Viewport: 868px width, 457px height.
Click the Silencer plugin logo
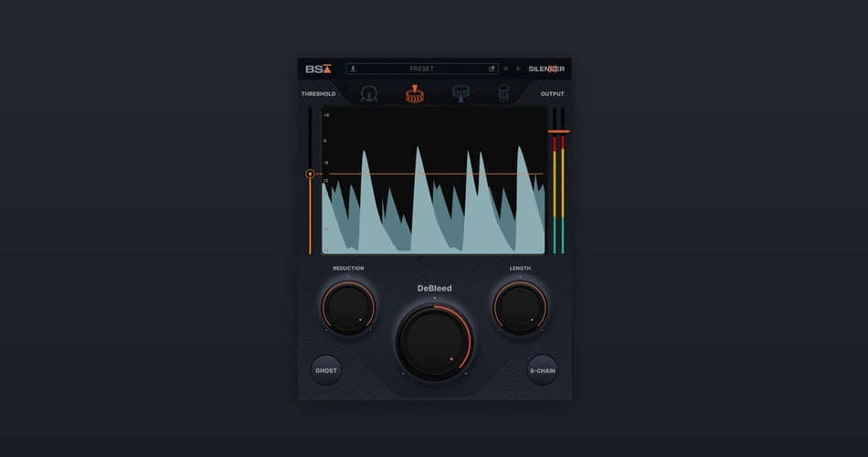click(x=546, y=69)
